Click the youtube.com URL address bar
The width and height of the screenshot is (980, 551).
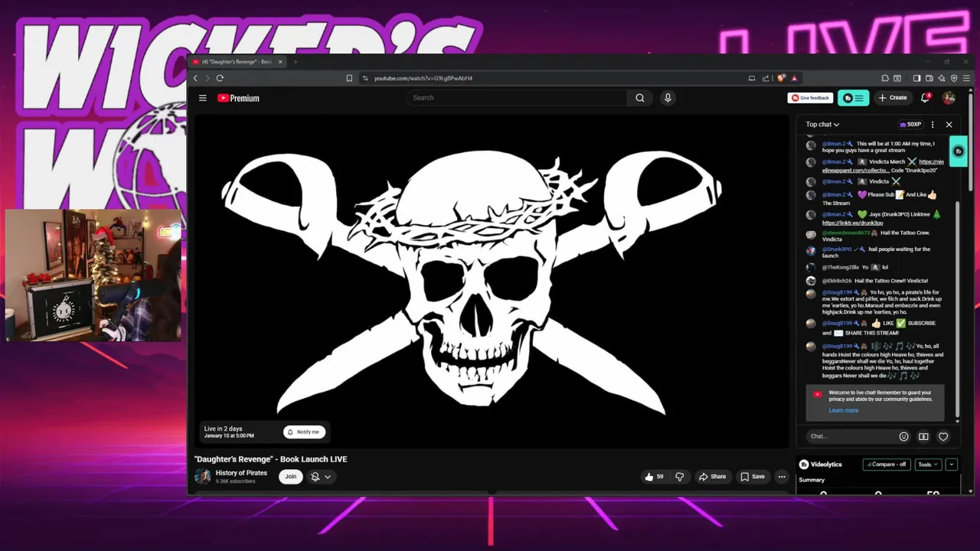click(423, 78)
